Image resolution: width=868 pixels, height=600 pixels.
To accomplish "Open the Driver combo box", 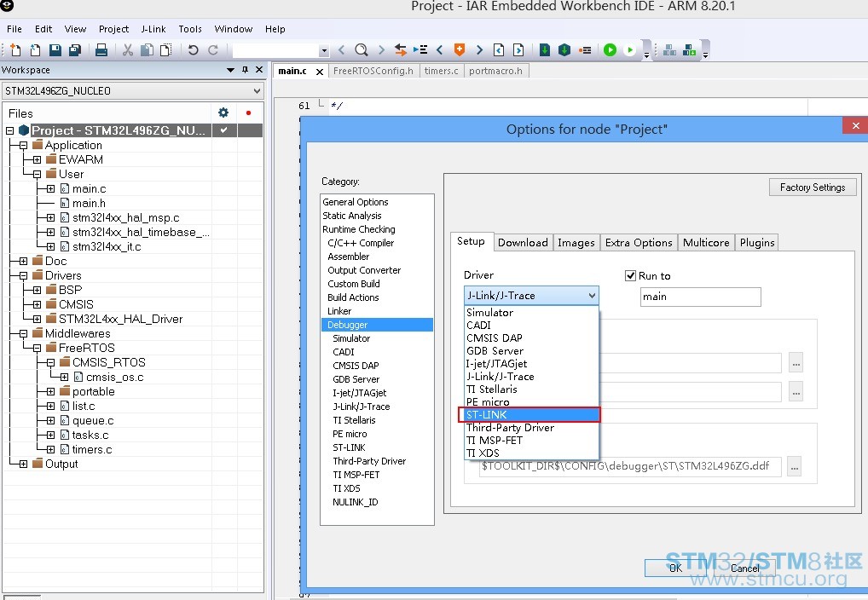I will point(531,296).
